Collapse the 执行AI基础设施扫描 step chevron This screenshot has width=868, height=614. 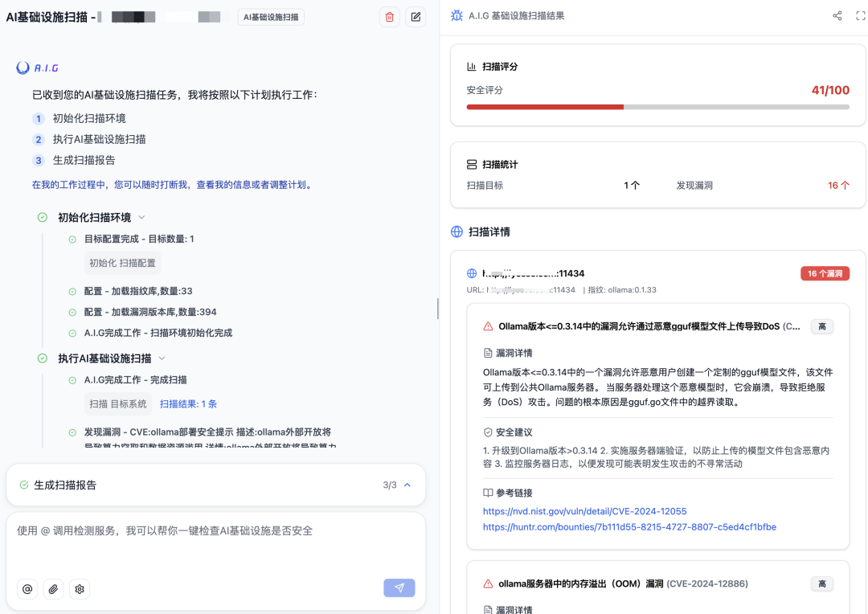tap(162, 358)
